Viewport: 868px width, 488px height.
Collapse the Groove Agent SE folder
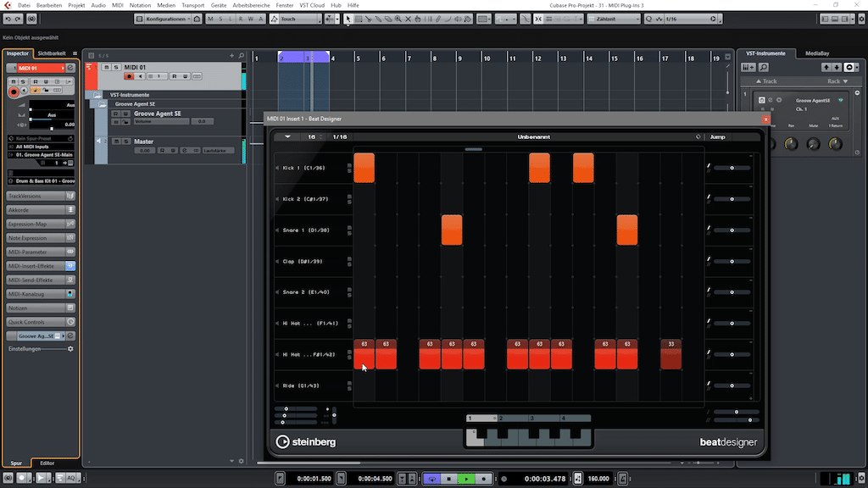(x=103, y=104)
